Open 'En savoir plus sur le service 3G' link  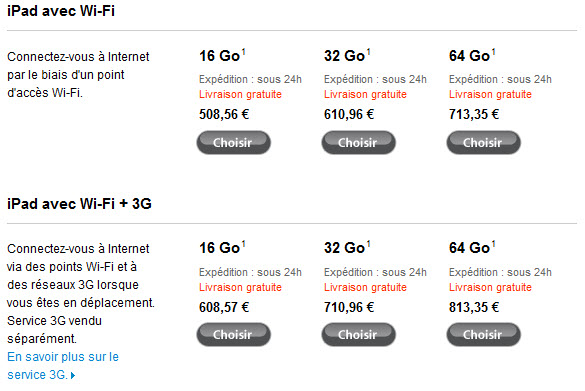63,366
